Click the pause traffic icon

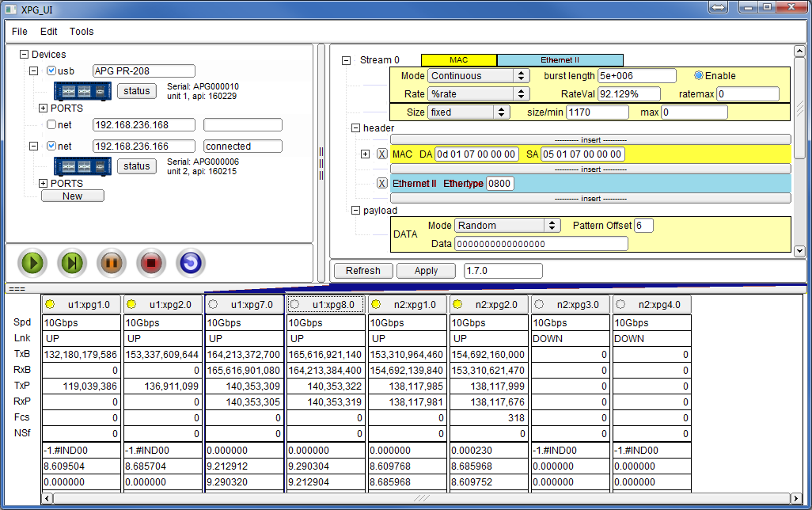click(111, 263)
